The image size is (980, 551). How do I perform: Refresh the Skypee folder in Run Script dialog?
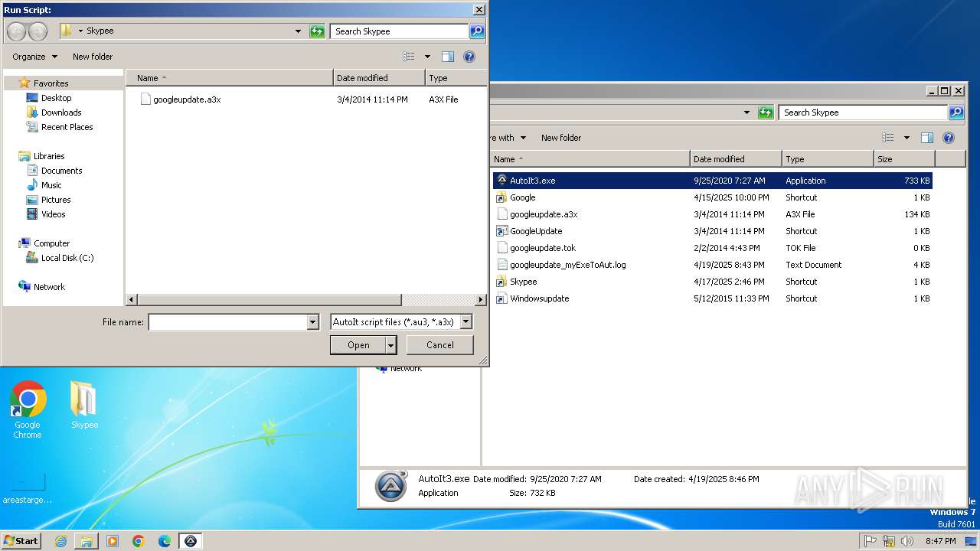point(317,31)
